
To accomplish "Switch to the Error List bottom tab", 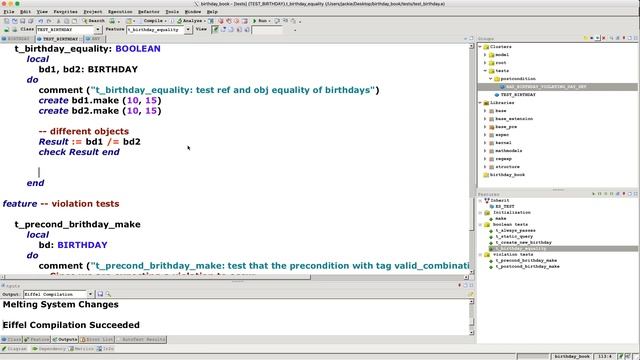I will pyautogui.click(x=97, y=339).
